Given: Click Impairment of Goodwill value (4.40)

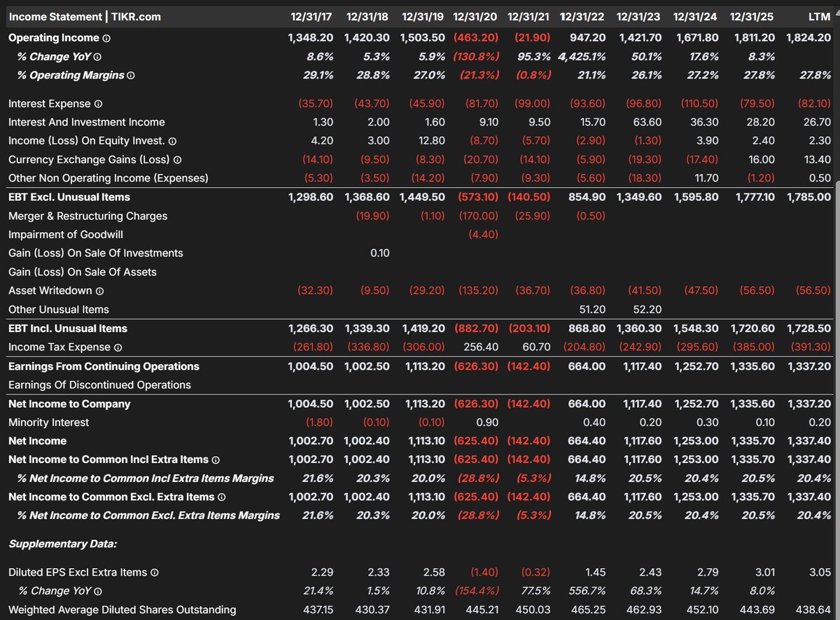Looking at the screenshot, I should 483,235.
